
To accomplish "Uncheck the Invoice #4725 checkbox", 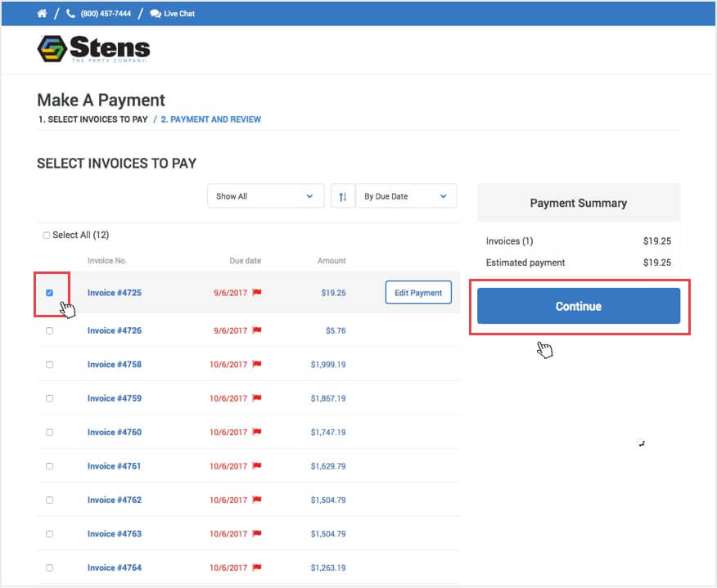I will click(51, 292).
